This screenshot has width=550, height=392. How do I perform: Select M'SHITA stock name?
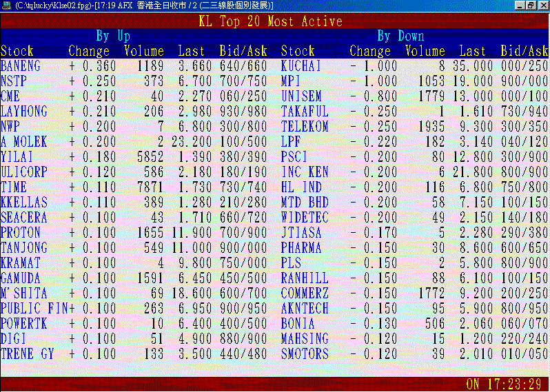(x=24, y=293)
